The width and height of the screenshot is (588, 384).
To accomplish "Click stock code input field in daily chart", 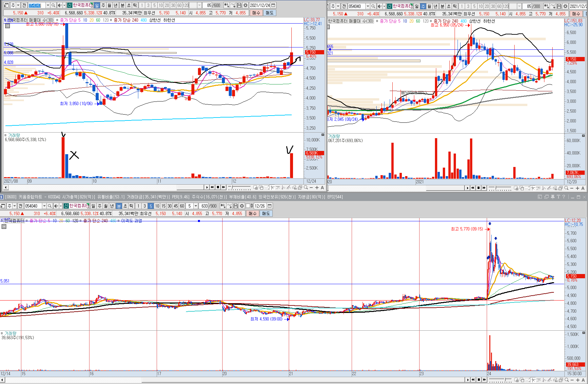I will [x=37, y=5].
